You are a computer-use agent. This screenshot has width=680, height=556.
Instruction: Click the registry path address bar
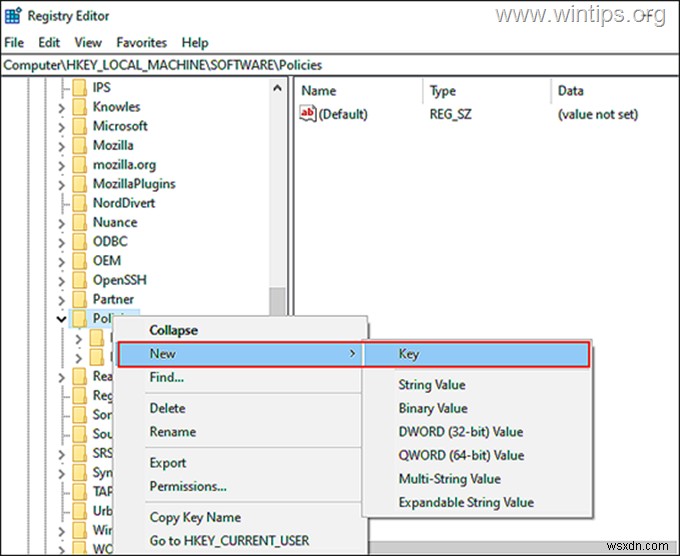(x=340, y=65)
